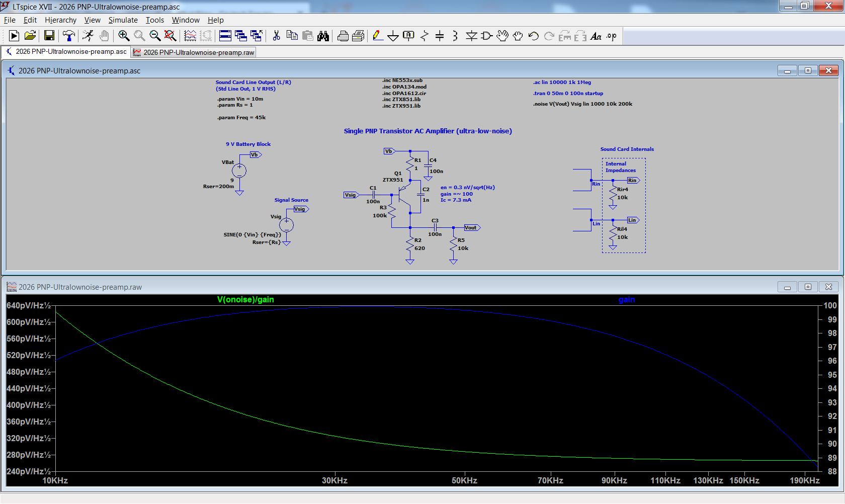Click the right axis value 100
Screen dimensions: 845x504
[x=830, y=305]
